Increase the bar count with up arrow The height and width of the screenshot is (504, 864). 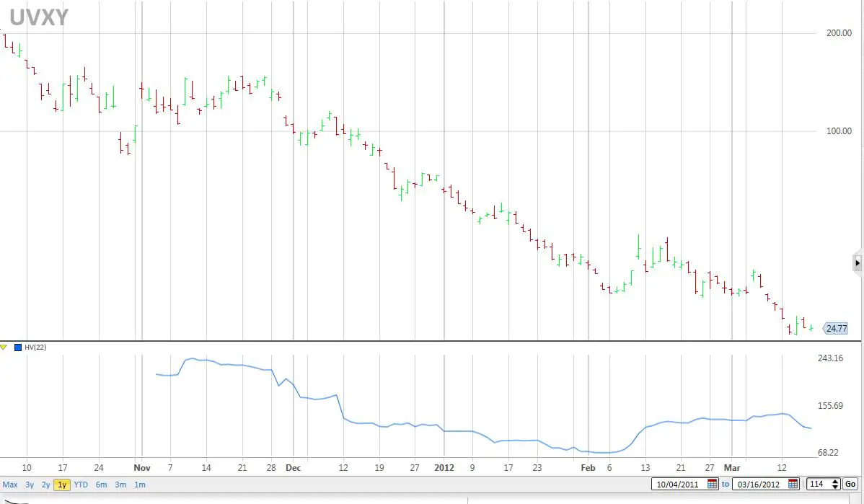[835, 482]
